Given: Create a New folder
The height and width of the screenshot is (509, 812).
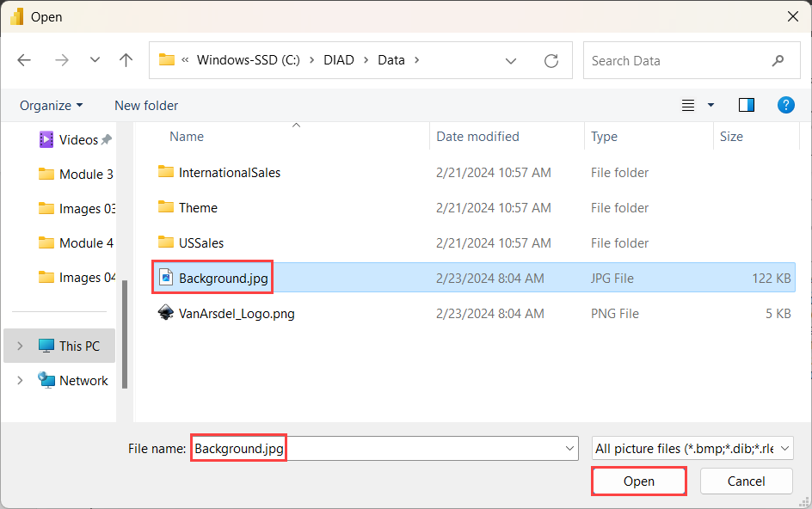Looking at the screenshot, I should 145,105.
